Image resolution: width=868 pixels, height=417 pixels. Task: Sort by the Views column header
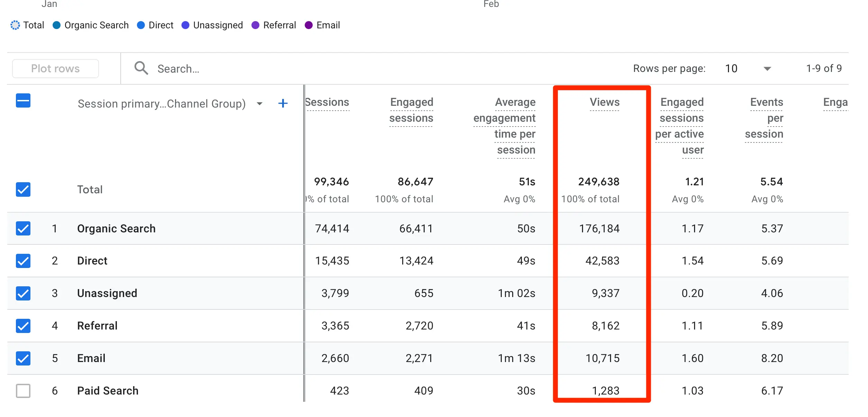[x=604, y=102]
